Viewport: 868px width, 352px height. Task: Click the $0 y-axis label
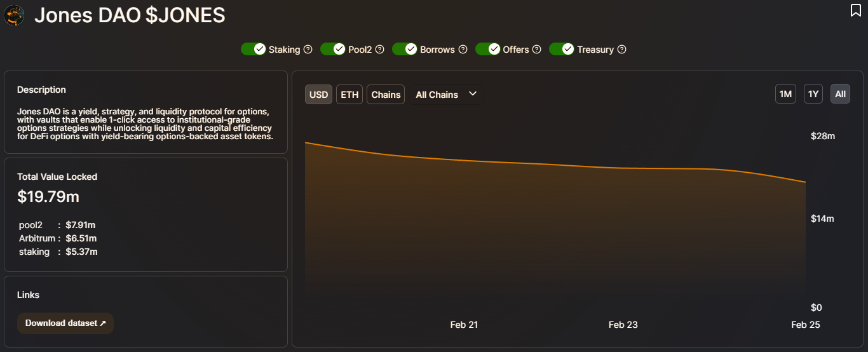point(816,308)
